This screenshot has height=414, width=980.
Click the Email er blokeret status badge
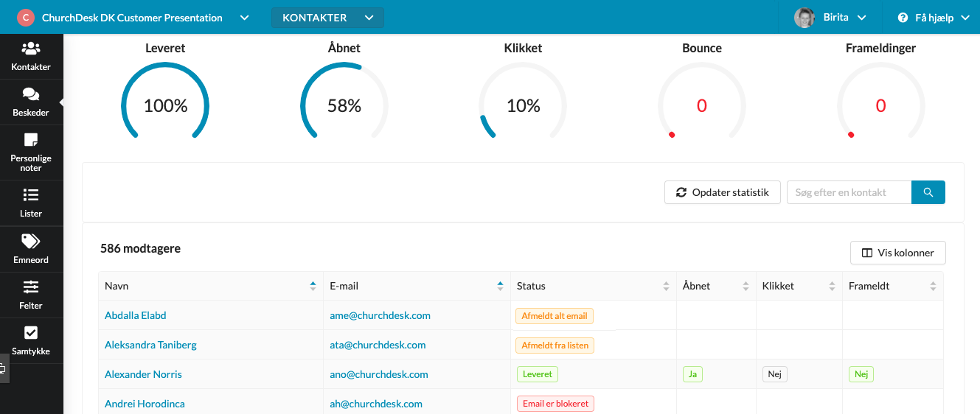[555, 404]
